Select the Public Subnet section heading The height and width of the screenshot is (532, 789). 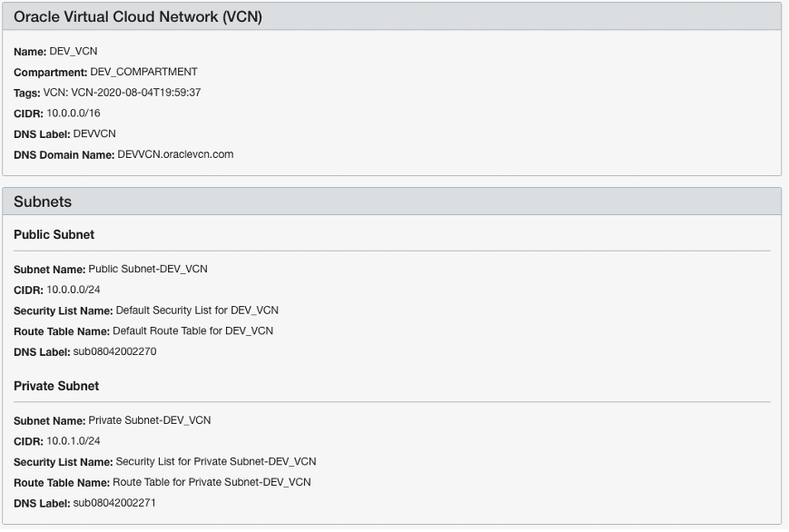(54, 234)
